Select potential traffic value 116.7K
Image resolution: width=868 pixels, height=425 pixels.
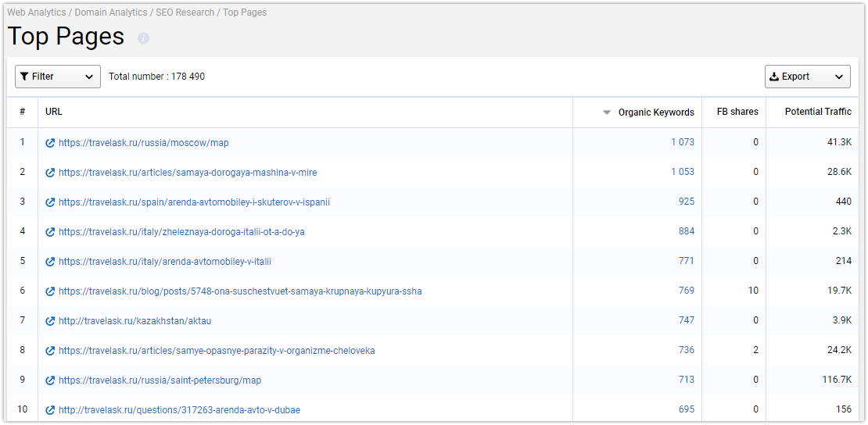click(837, 380)
